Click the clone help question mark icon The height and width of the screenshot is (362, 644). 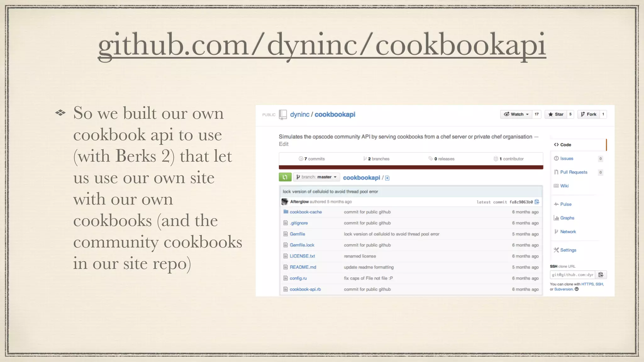pyautogui.click(x=577, y=289)
